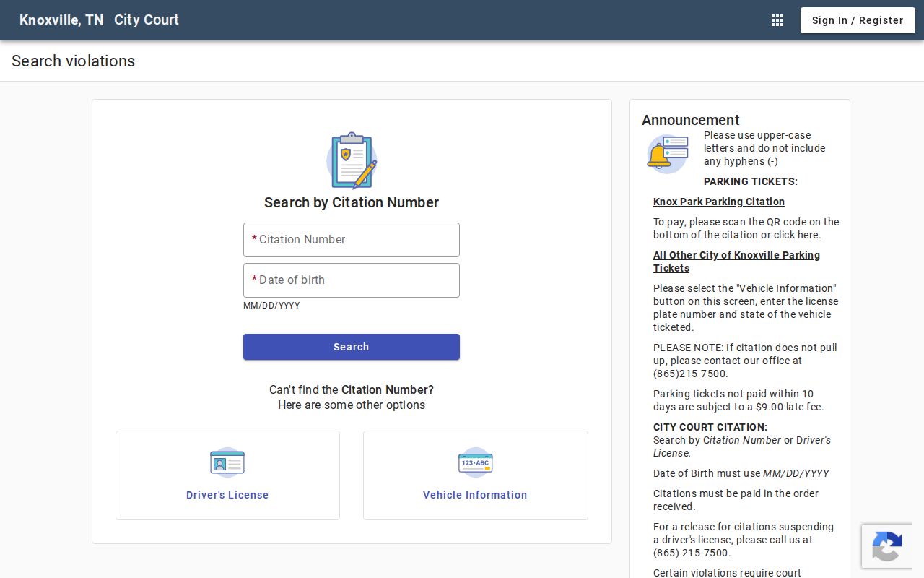Click the Knox Park Parking Citation heading
This screenshot has height=578, width=924.
[719, 202]
